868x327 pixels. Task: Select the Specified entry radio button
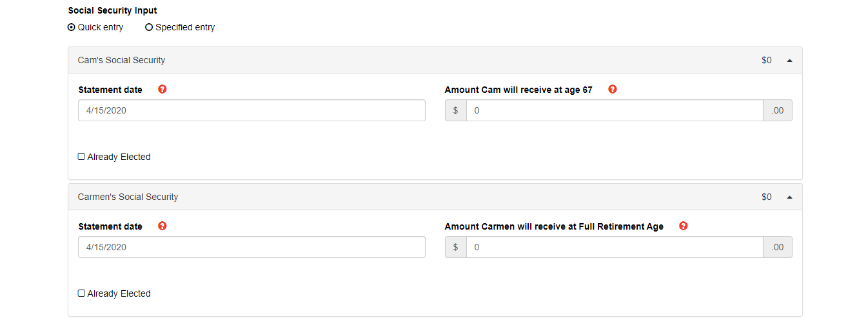[149, 27]
